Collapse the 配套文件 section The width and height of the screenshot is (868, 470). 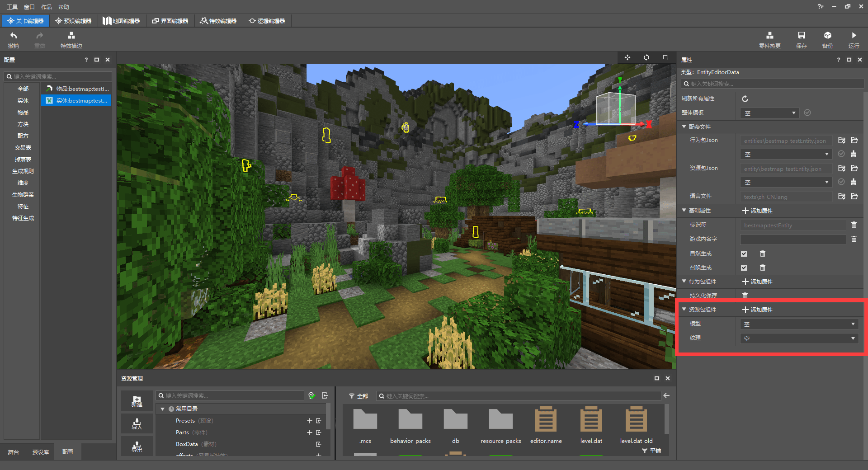[684, 127]
